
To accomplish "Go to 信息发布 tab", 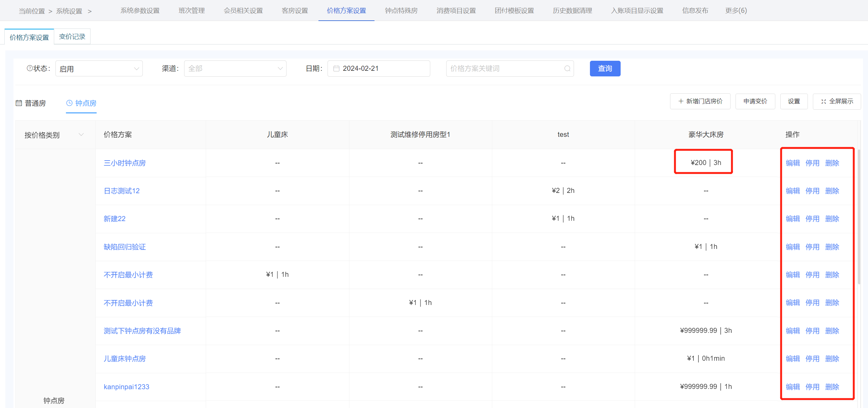I will tap(695, 10).
